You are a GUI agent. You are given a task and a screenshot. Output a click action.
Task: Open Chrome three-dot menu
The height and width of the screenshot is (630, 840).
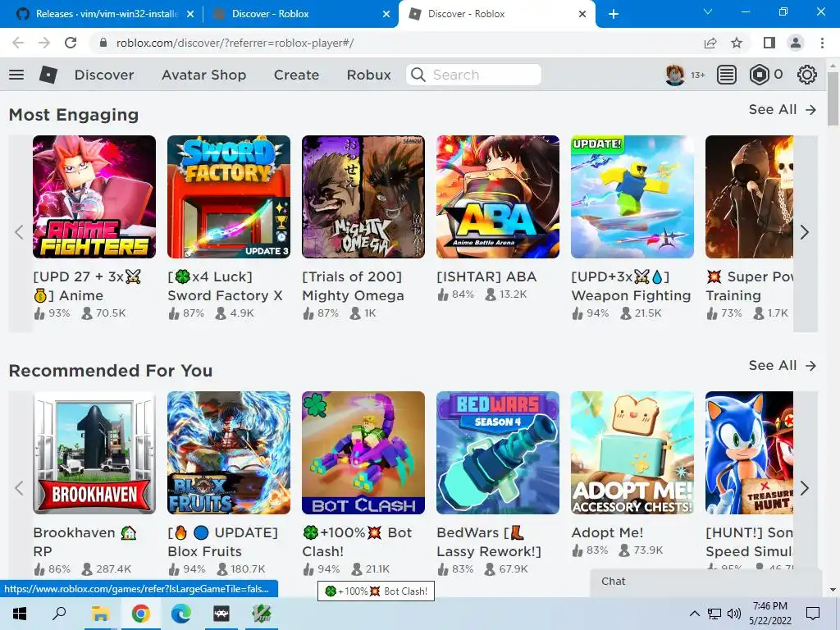822,43
